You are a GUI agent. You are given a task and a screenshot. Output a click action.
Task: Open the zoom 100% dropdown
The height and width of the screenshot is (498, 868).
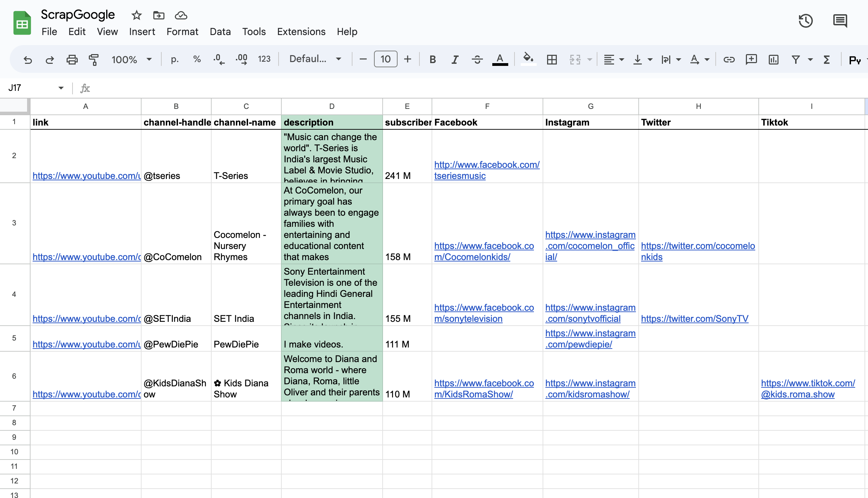pyautogui.click(x=132, y=60)
